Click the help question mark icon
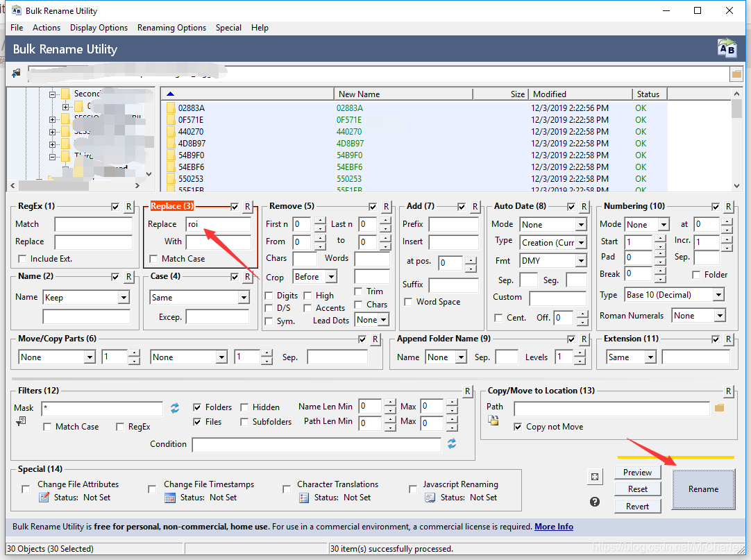 click(595, 502)
